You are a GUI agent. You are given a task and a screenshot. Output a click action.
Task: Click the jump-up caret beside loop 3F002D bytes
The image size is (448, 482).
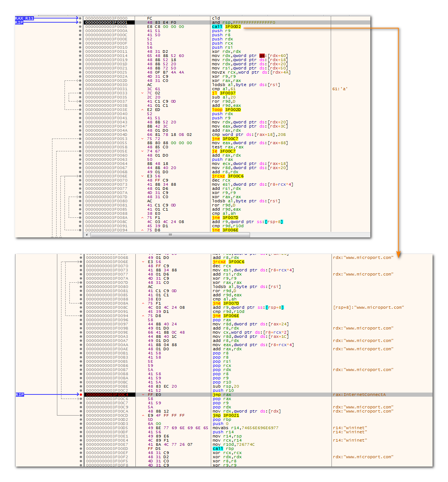point(142,110)
